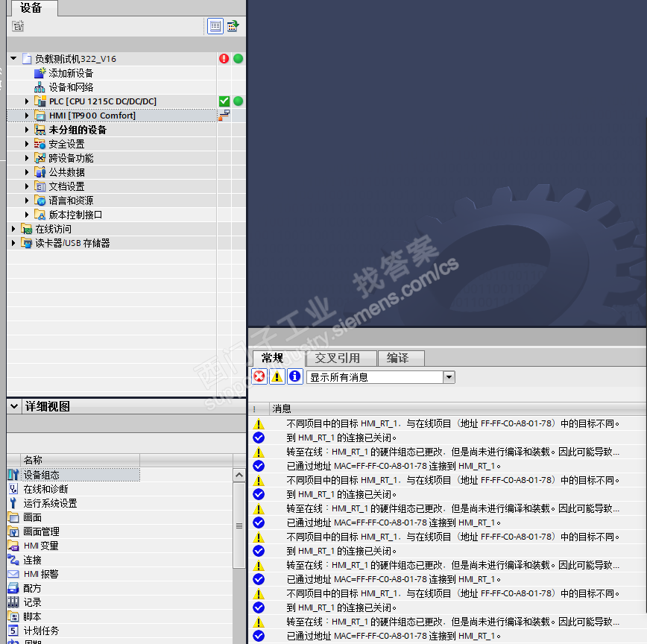
Task: Select 设备组态 in detail view
Action: 41,475
